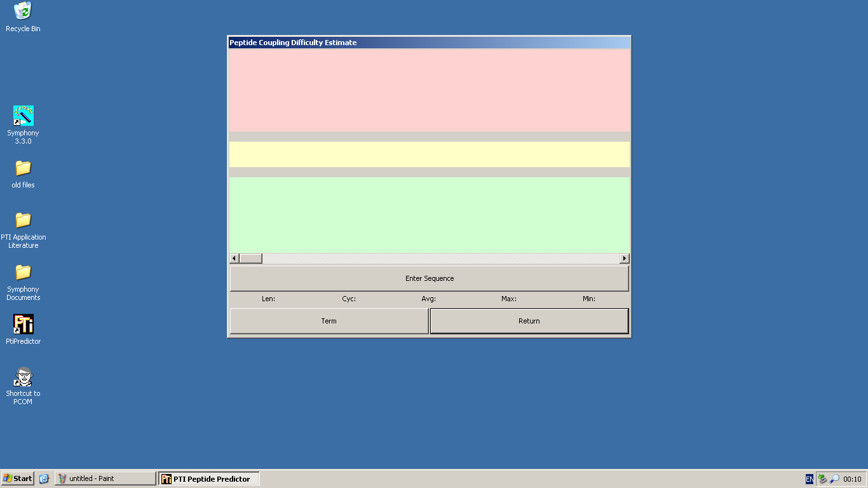
Task: Click the Enter Sequence button
Action: tap(430, 278)
